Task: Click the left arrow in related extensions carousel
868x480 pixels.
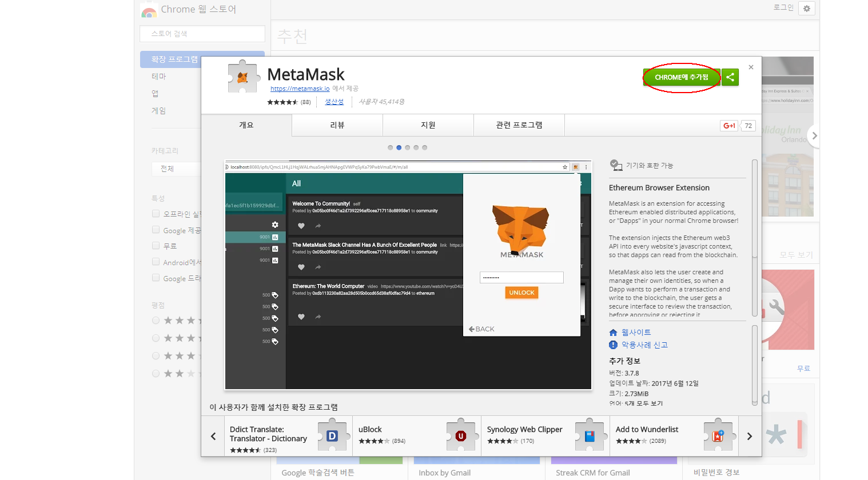Action: [x=213, y=436]
